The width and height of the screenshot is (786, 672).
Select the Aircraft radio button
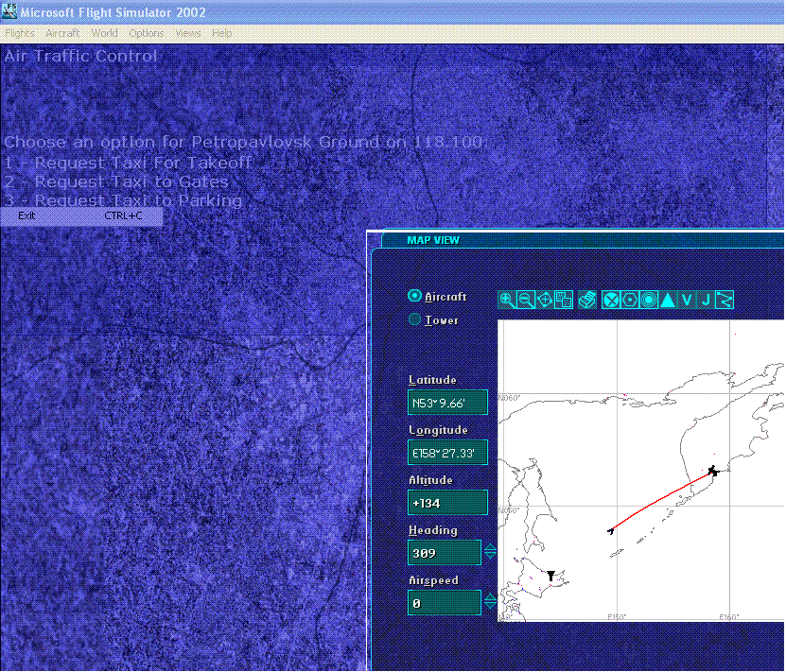coord(414,296)
